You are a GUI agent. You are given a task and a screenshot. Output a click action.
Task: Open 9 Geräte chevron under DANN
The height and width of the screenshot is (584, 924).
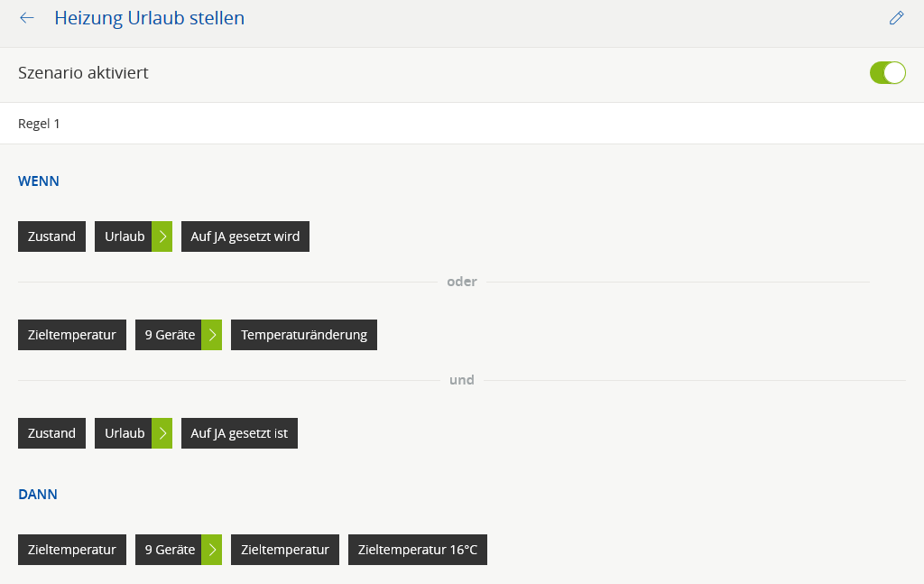212,550
